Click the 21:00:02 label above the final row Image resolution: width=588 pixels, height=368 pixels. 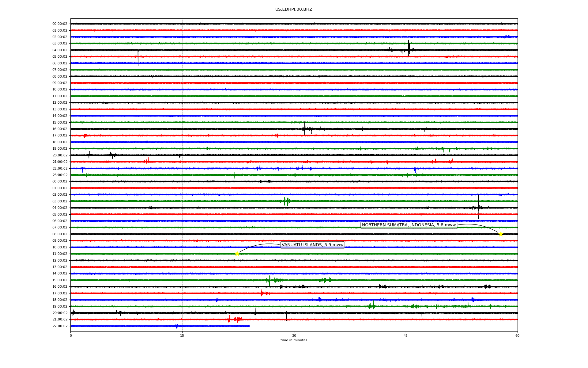coord(60,320)
